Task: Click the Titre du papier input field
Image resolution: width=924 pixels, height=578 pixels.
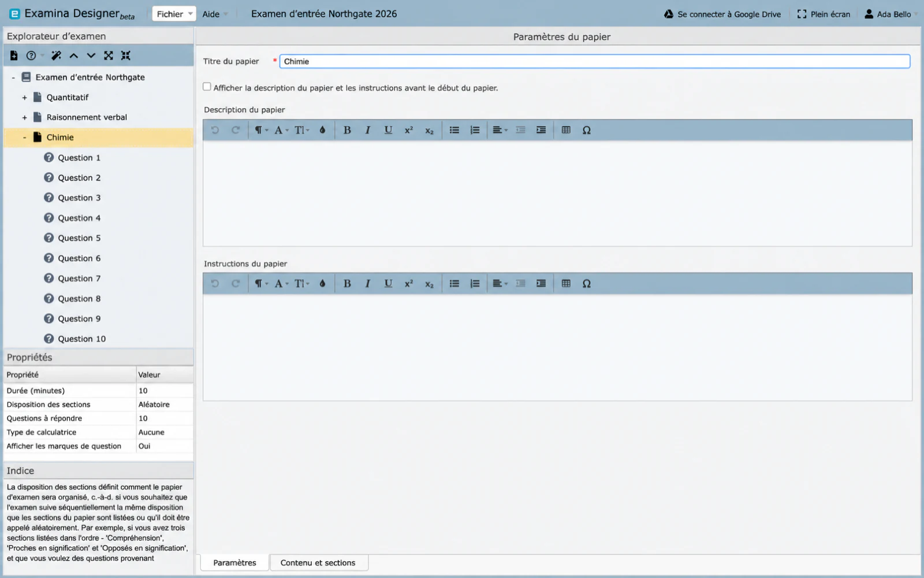Action: [595, 61]
